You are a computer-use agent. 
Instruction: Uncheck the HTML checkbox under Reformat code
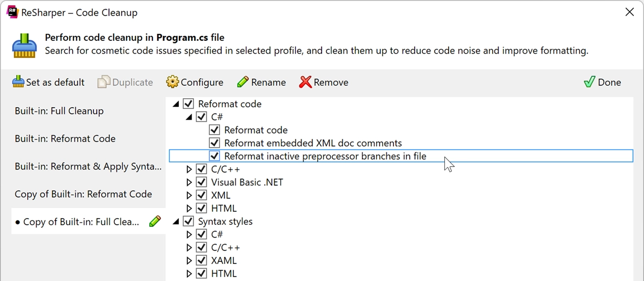201,208
